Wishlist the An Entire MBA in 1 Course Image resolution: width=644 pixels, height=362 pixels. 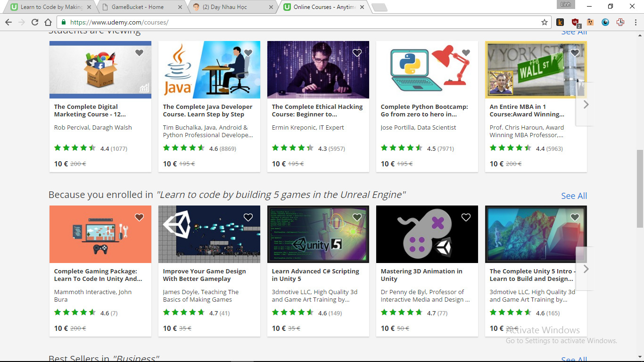(575, 53)
